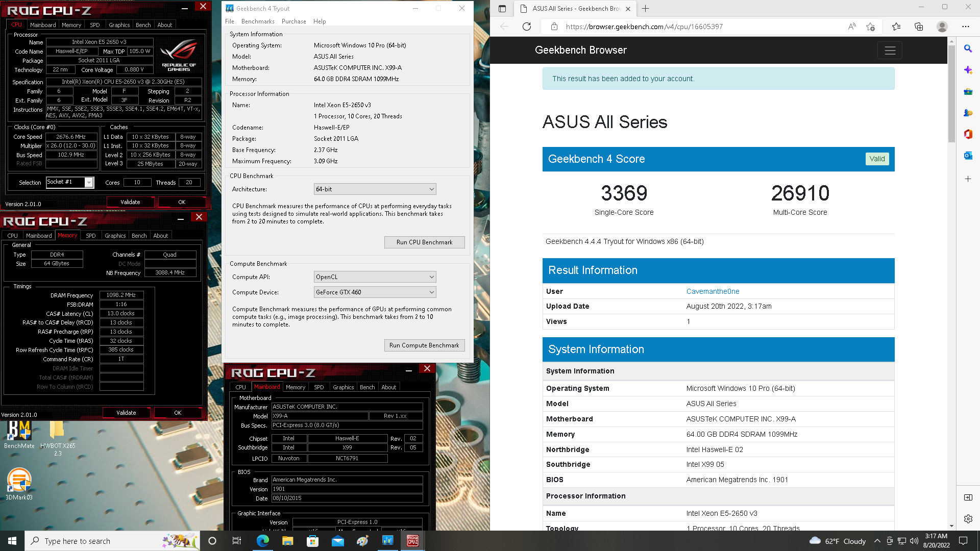Click the Read aloud icon in address bar
Screen dimensions: 980x551
pos(852,27)
